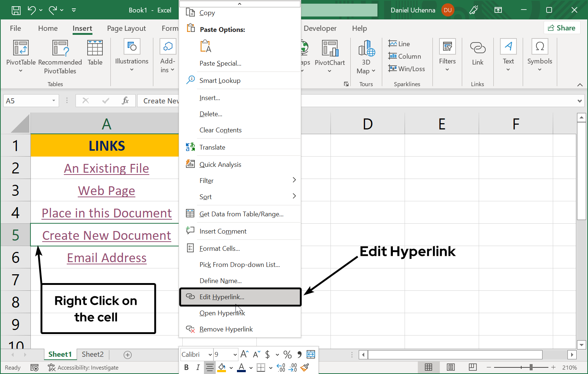Insert a Filter slicer

click(447, 53)
